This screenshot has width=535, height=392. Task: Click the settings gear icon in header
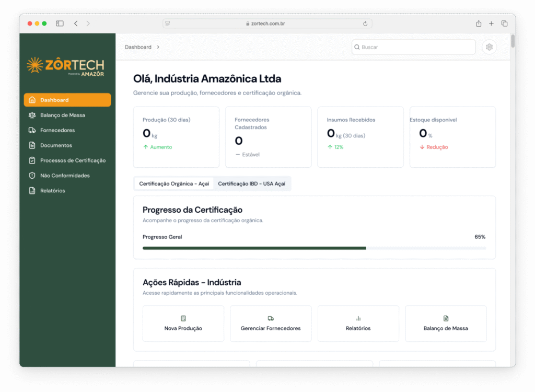(x=489, y=47)
